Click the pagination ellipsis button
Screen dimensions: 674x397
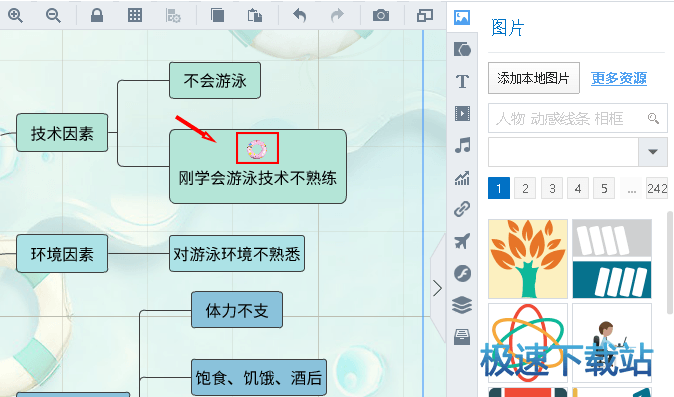tap(631, 188)
